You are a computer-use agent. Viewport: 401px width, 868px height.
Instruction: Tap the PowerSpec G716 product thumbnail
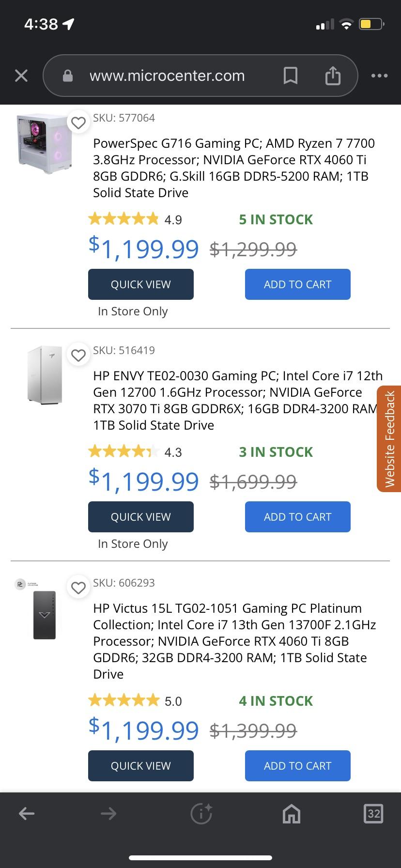click(x=44, y=144)
